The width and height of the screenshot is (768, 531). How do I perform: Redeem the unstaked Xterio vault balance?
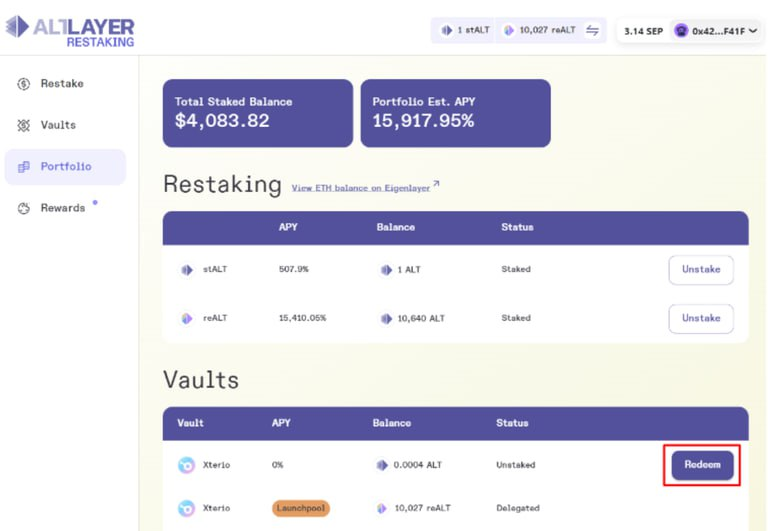click(702, 465)
